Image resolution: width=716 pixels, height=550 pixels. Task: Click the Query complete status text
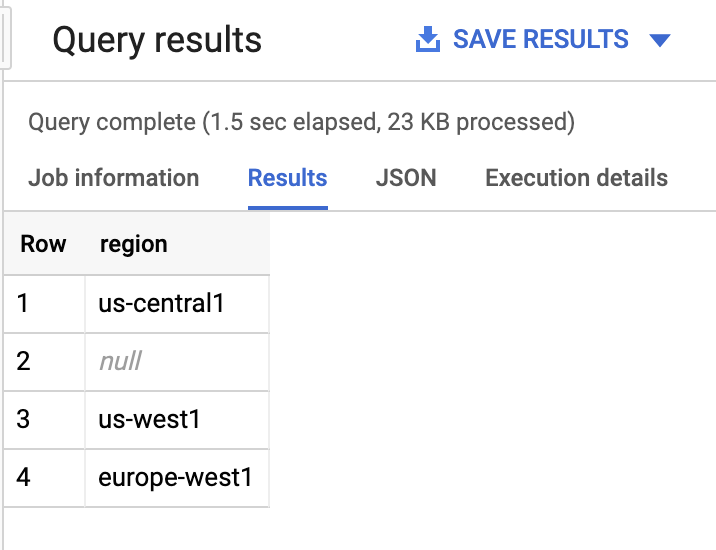301,122
